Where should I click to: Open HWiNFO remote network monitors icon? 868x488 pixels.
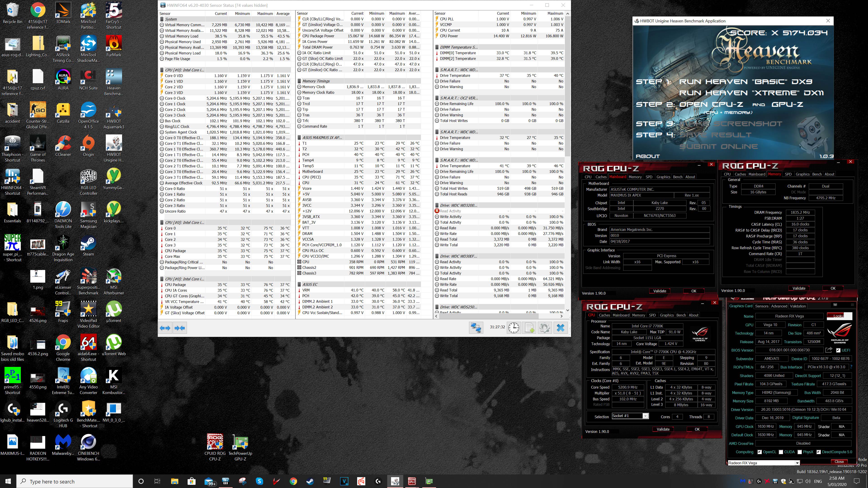(x=476, y=328)
